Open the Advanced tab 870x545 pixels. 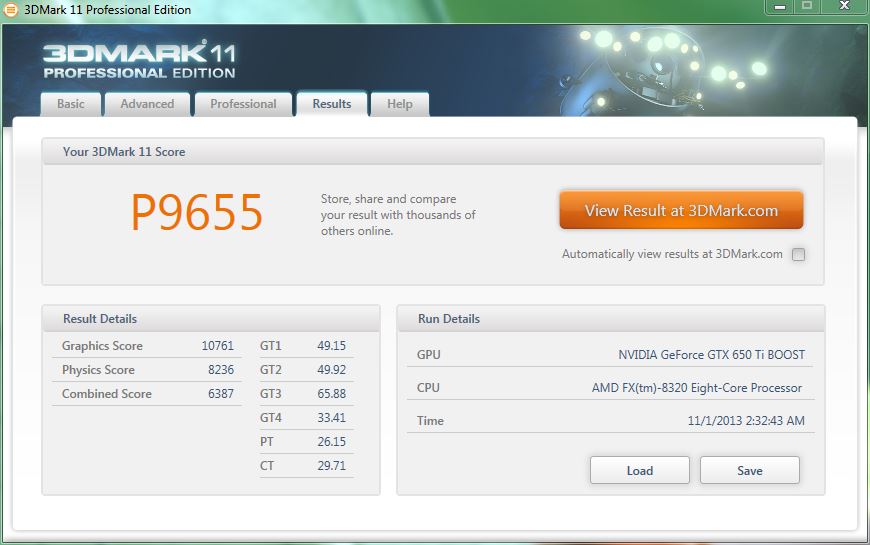[x=147, y=104]
